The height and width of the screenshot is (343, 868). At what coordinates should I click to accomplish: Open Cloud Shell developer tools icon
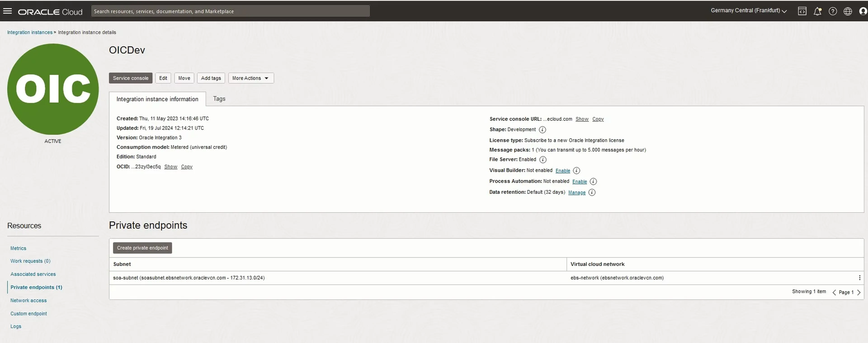pyautogui.click(x=802, y=11)
